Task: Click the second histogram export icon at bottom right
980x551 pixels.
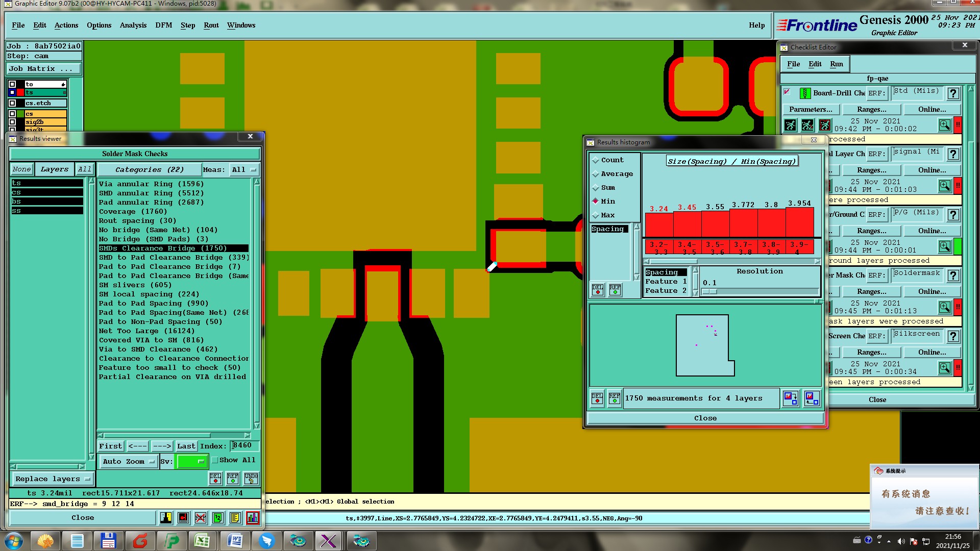Action: [x=812, y=398]
